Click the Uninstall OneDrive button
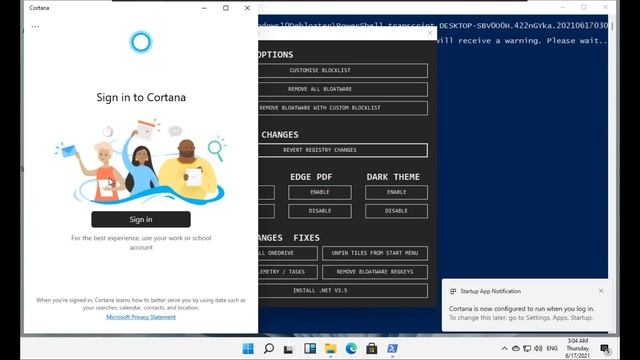640x360 pixels. pos(288,253)
